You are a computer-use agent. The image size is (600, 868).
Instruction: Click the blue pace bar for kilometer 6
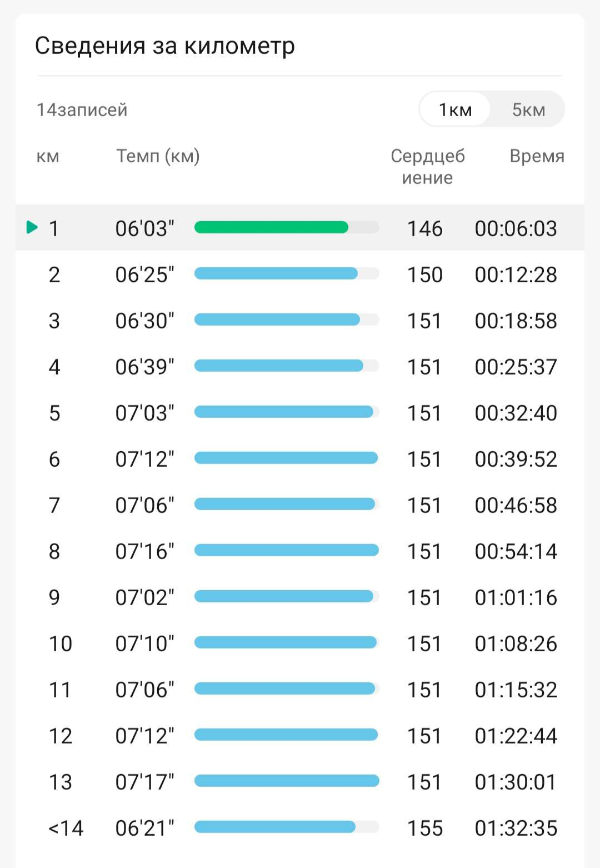coord(286,458)
